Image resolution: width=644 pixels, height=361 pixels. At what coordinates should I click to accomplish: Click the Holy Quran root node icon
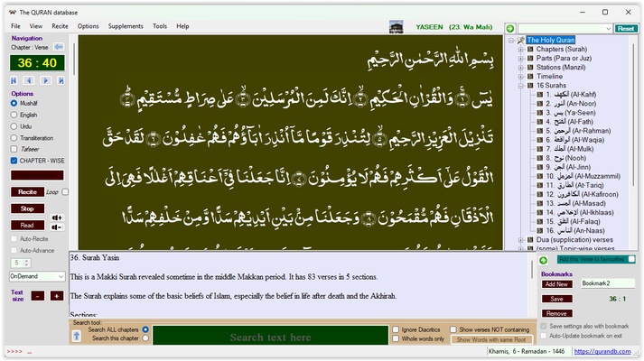tap(521, 40)
